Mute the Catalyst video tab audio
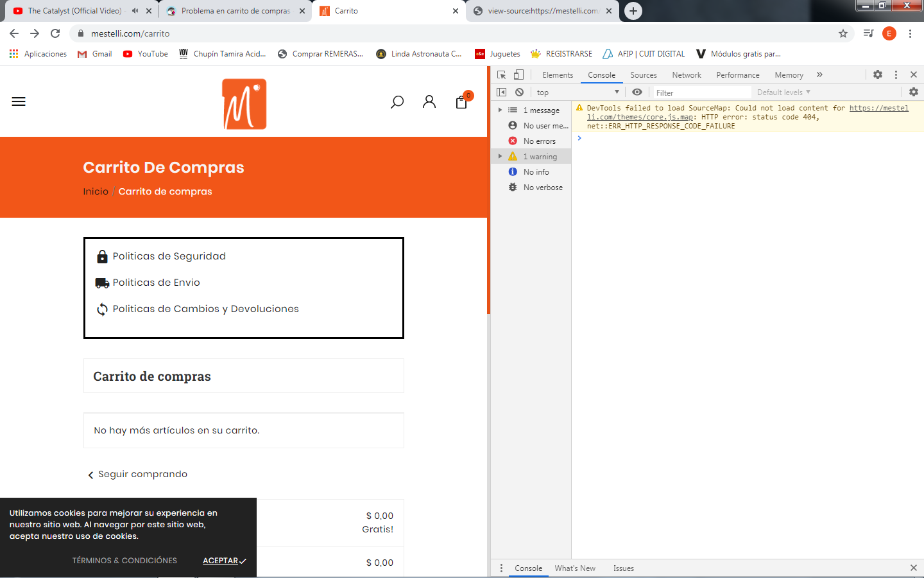 135,11
